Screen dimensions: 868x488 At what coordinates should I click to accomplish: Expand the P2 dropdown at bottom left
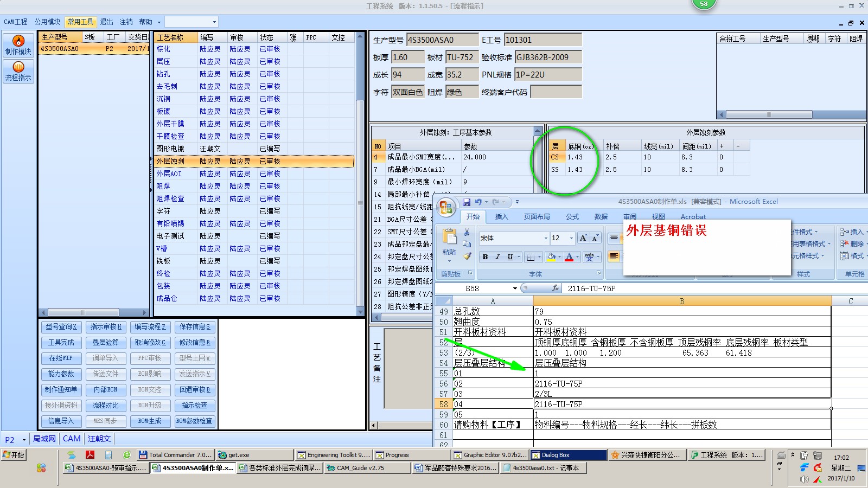(x=24, y=440)
